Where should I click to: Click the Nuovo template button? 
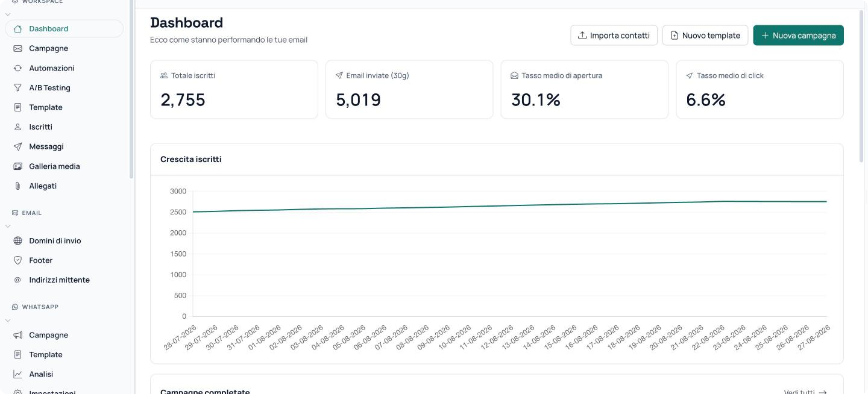[705, 36]
